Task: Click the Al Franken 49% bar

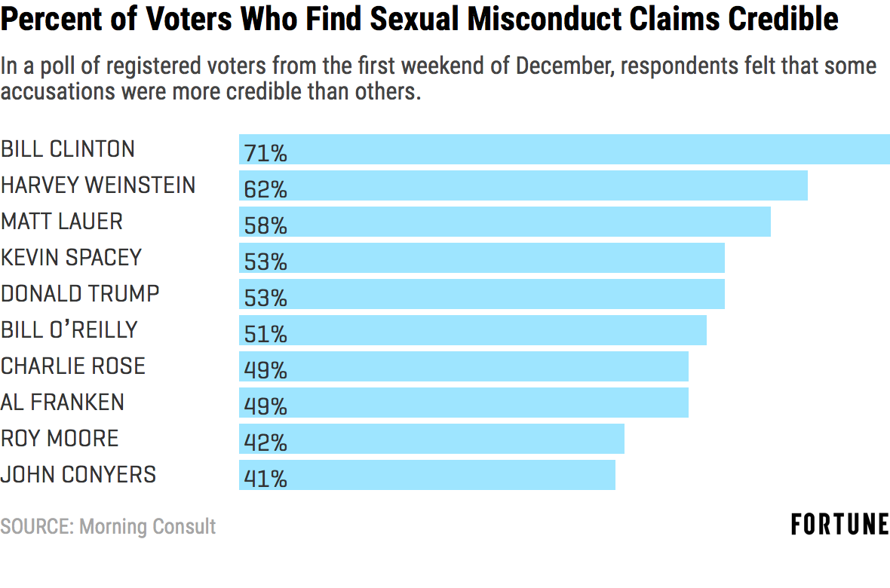Action: [464, 403]
